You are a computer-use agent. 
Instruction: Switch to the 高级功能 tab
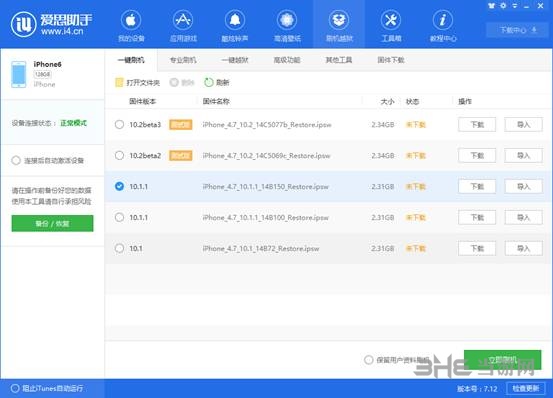pyautogui.click(x=287, y=60)
